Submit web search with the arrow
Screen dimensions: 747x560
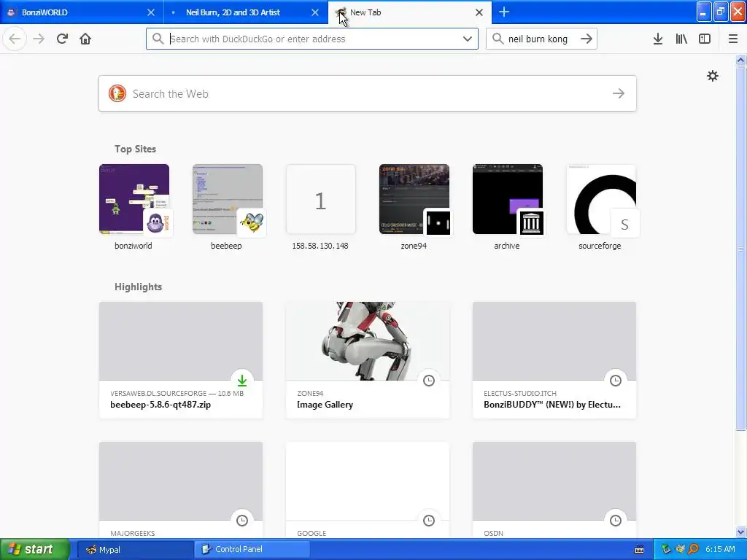point(619,93)
